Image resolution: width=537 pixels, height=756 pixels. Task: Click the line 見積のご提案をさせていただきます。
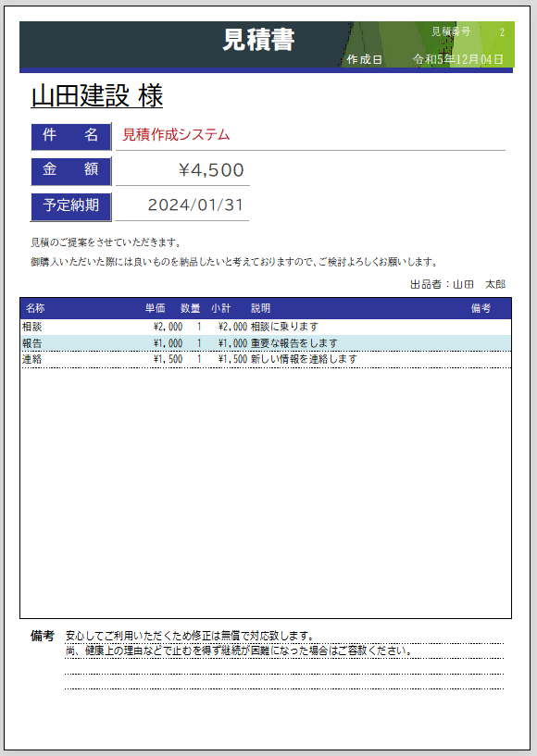tap(106, 242)
